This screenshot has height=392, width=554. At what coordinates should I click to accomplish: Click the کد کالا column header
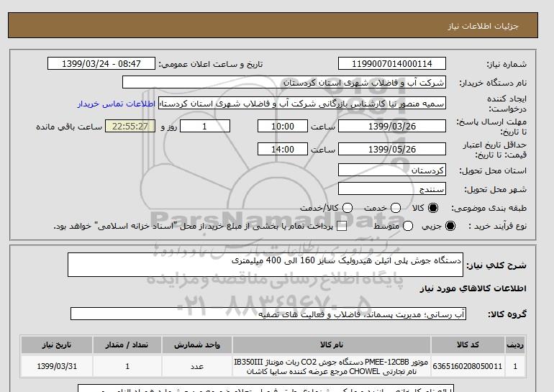coord(468,345)
